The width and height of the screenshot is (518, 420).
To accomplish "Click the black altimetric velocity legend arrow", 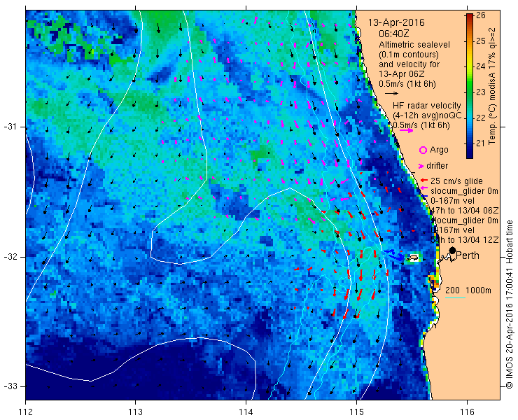I will pos(391,94).
